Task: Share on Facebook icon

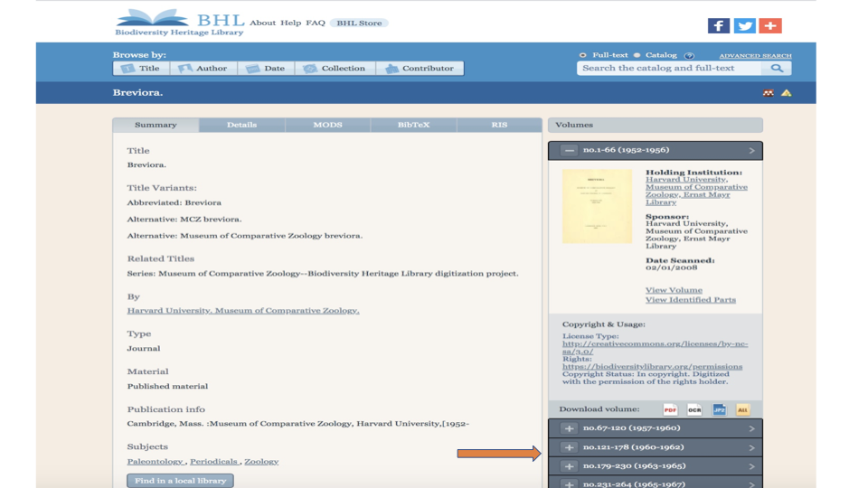Action: click(718, 25)
